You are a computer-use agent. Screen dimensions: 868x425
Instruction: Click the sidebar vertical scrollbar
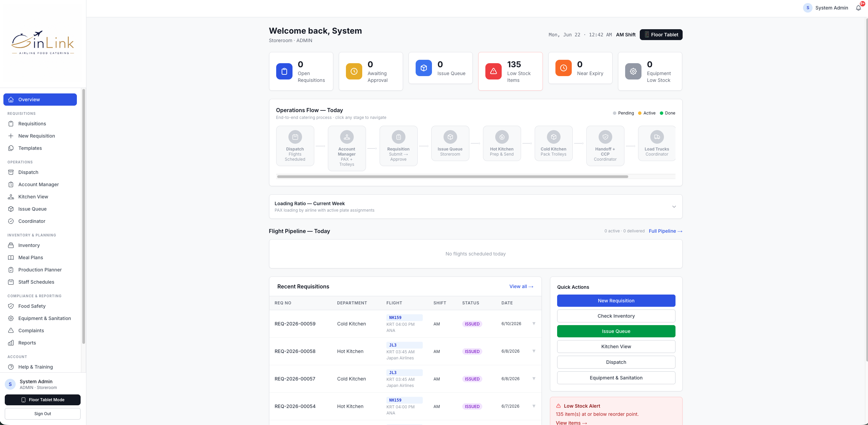(x=83, y=216)
